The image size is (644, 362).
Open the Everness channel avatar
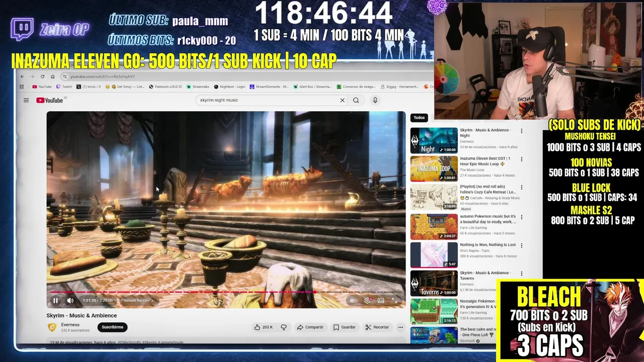pyautogui.click(x=52, y=327)
